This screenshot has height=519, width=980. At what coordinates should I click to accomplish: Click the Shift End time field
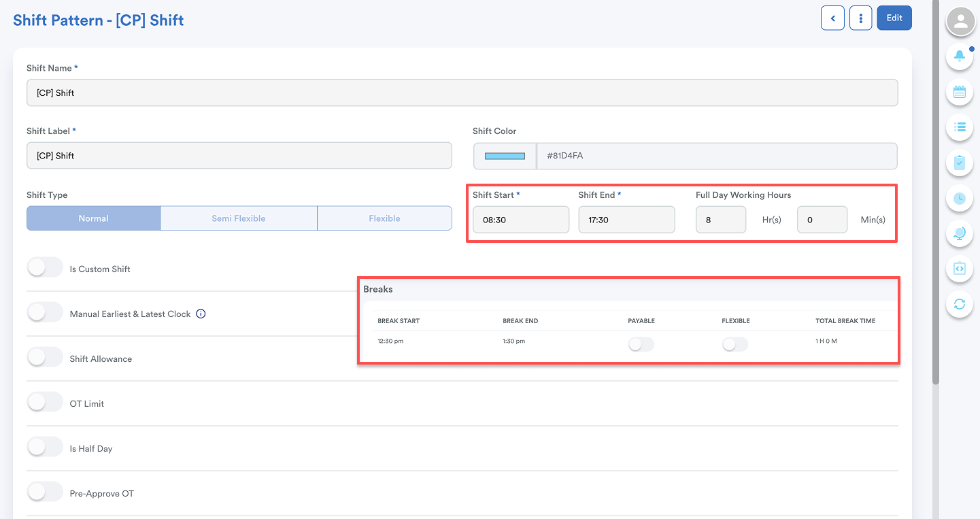point(627,220)
